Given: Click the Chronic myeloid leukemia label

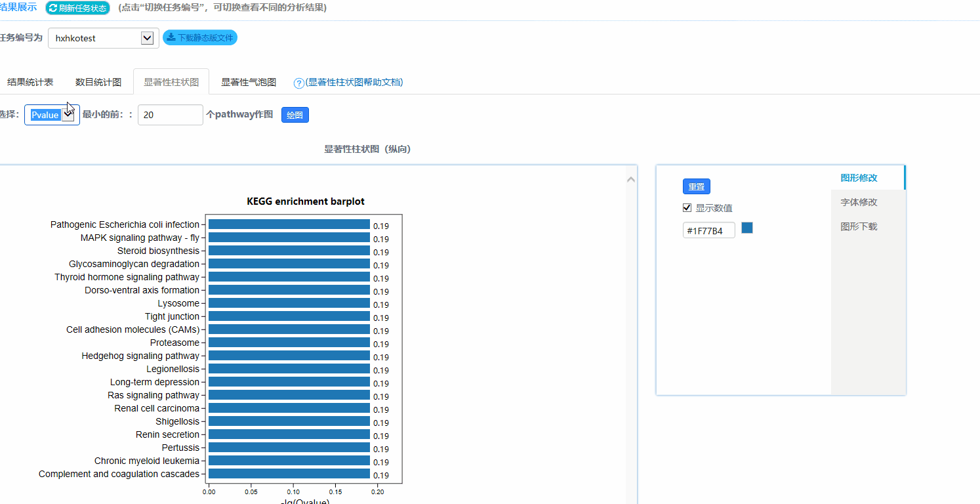Looking at the screenshot, I should tap(146, 461).
